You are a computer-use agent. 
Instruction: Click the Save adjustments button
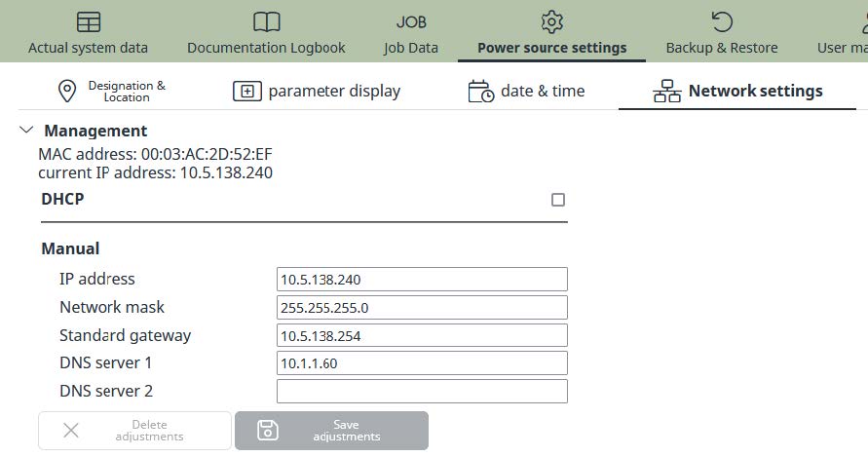click(331, 431)
